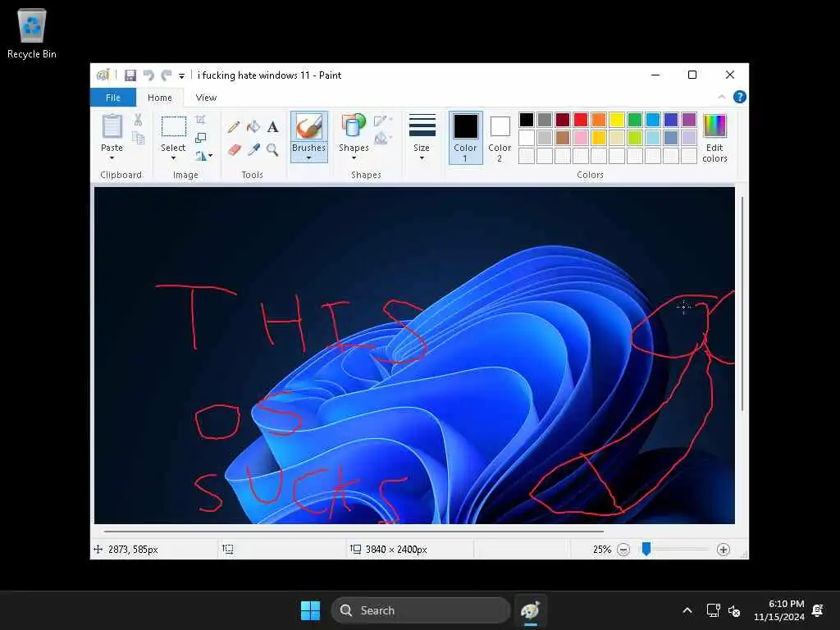The width and height of the screenshot is (840, 630).
Task: Click the zoom slider handle
Action: point(646,549)
